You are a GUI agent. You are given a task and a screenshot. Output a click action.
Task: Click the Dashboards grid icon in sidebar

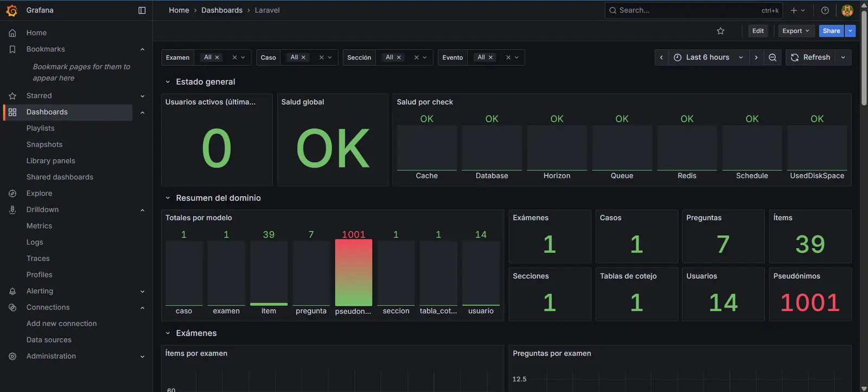pyautogui.click(x=12, y=112)
